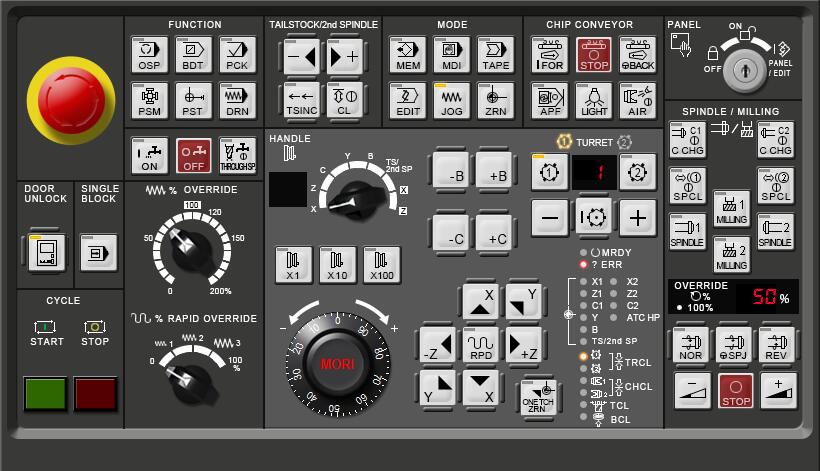Select MDI mode button
Viewport: 820px width, 471px height.
point(451,54)
